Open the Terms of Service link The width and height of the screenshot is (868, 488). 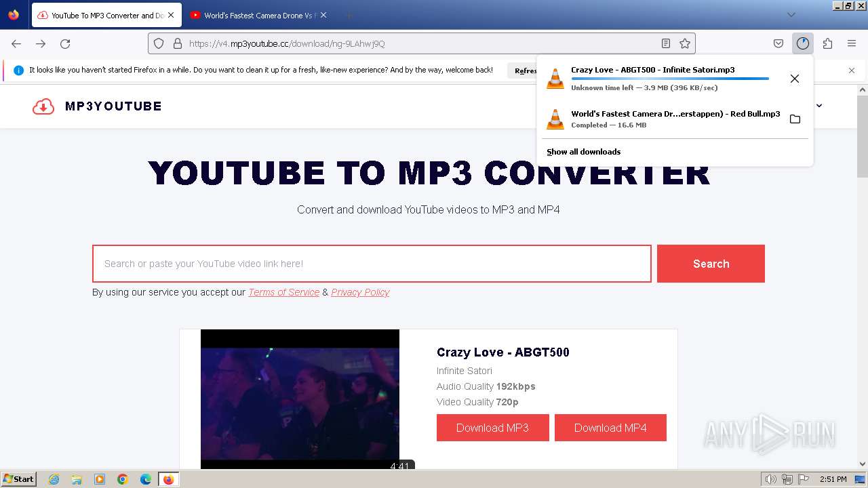click(283, 292)
